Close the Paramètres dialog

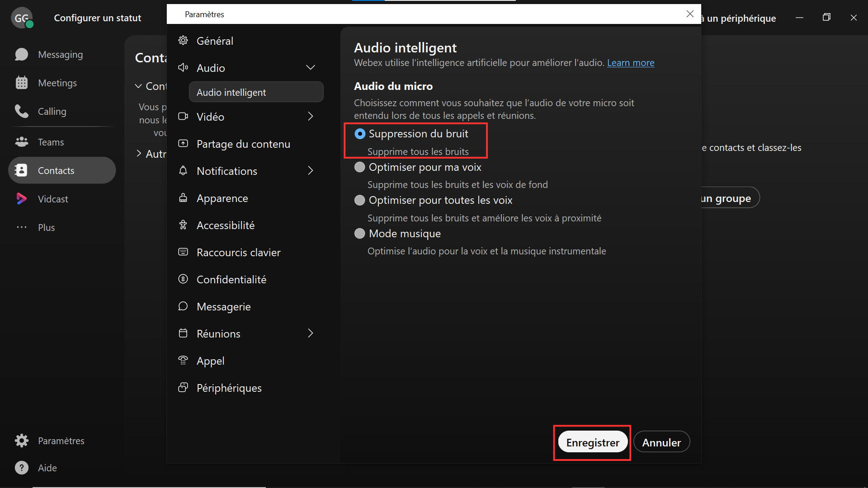pyautogui.click(x=690, y=14)
